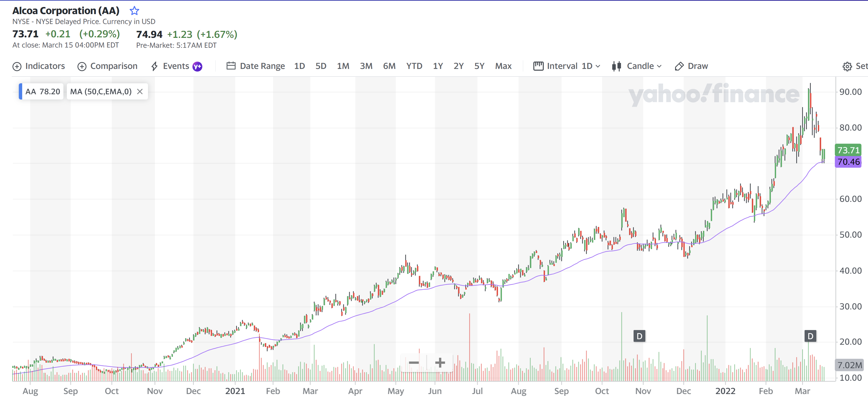This screenshot has height=405, width=868.
Task: Select the 5D date range
Action: [321, 66]
